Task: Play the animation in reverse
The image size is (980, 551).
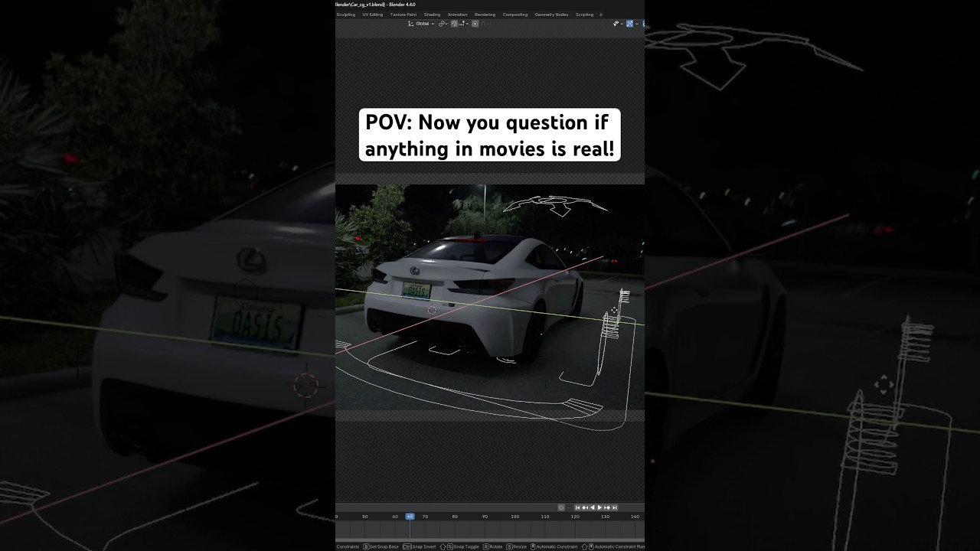Action: point(593,507)
